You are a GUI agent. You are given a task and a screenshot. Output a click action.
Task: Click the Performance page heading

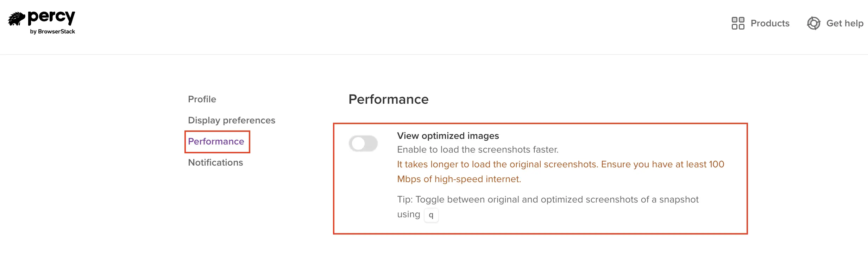coord(388,100)
